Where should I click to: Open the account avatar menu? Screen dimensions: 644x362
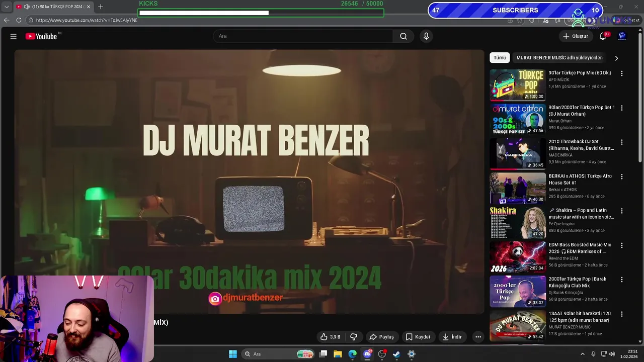tap(622, 36)
